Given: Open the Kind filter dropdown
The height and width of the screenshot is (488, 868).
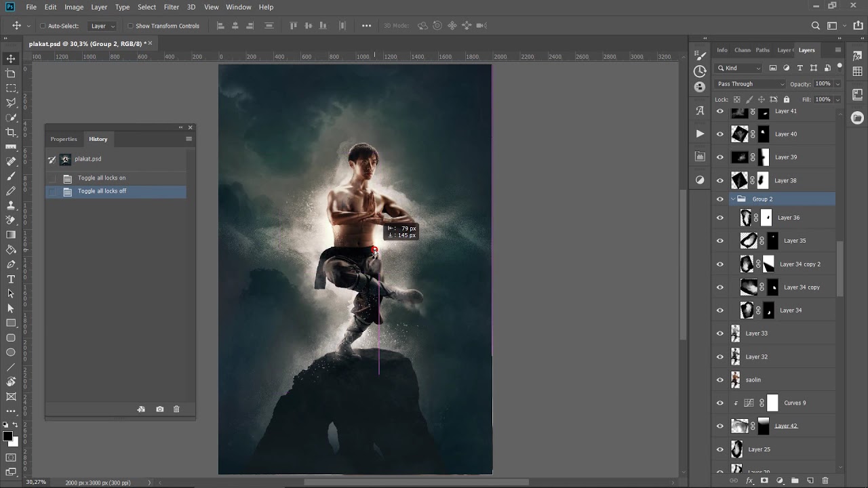Looking at the screenshot, I should (739, 68).
